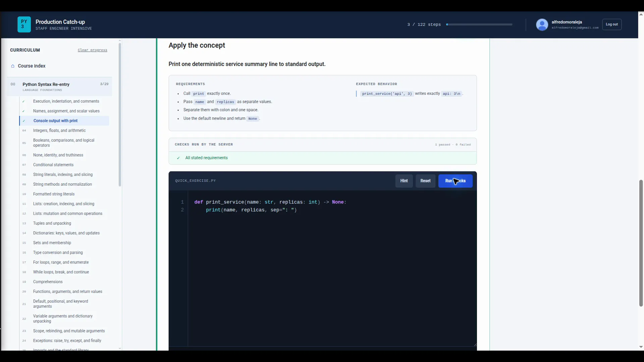Click the '3 / 122 steps' counter
Viewport: 644px width, 362px height.
pos(424,24)
